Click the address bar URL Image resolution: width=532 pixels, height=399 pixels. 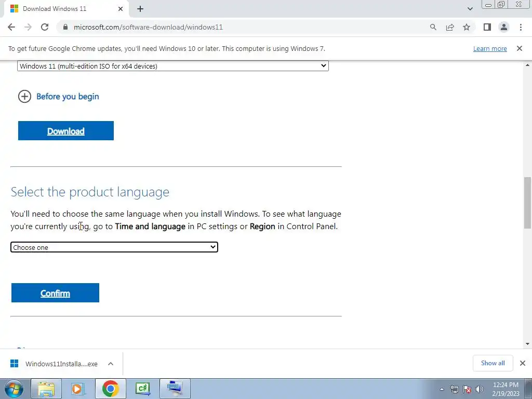[148, 27]
